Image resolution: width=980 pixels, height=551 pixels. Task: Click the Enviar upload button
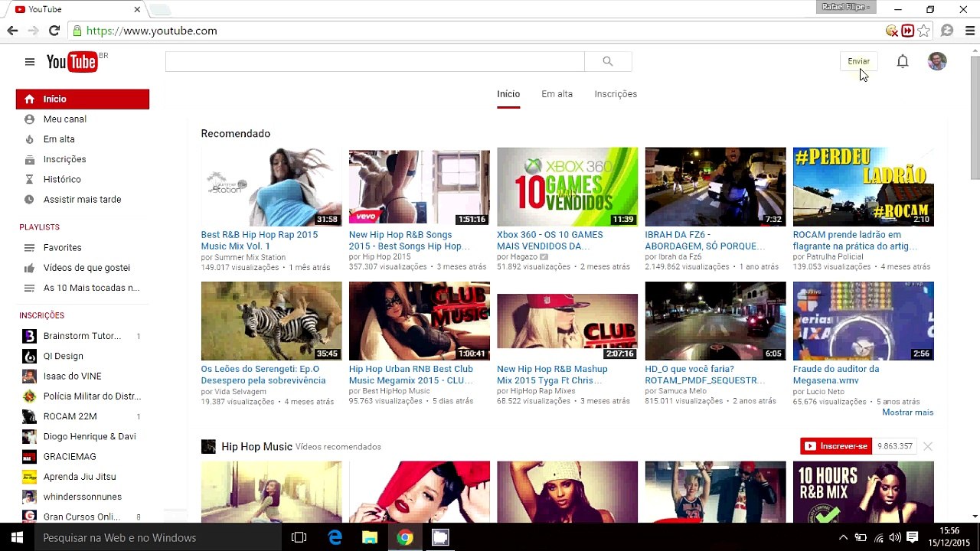coord(858,61)
